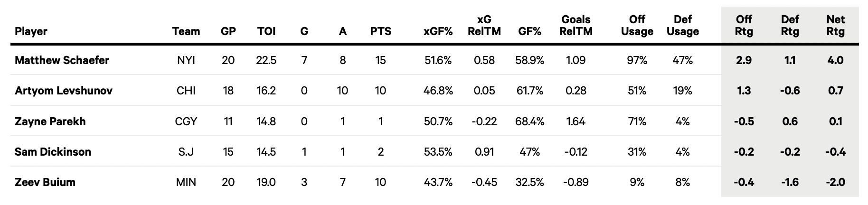Click the Def Usage column header
This screenshot has height=205, width=868.
click(682, 26)
